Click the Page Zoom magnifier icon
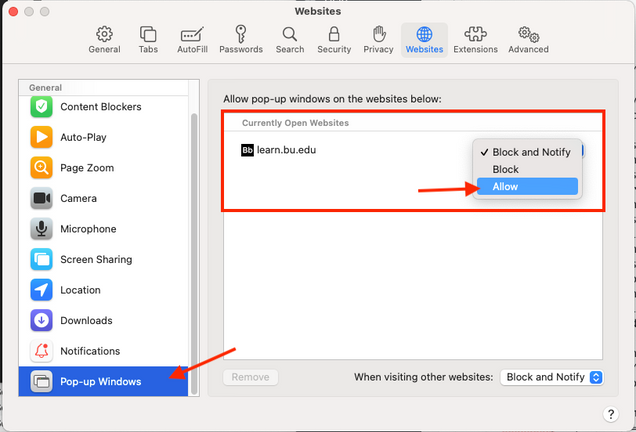 pyautogui.click(x=41, y=168)
